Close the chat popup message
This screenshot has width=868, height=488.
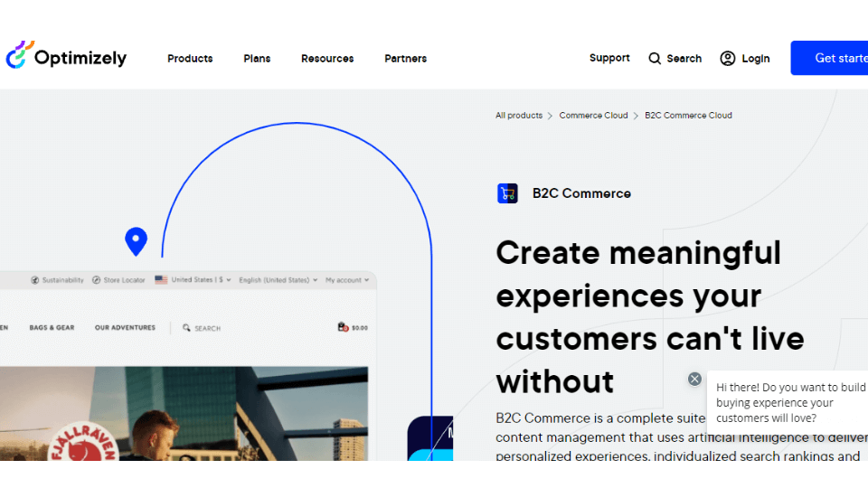694,379
